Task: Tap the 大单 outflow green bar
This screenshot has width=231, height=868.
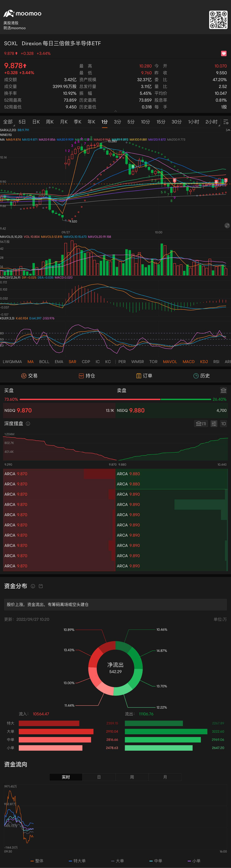Action: tap(166, 732)
